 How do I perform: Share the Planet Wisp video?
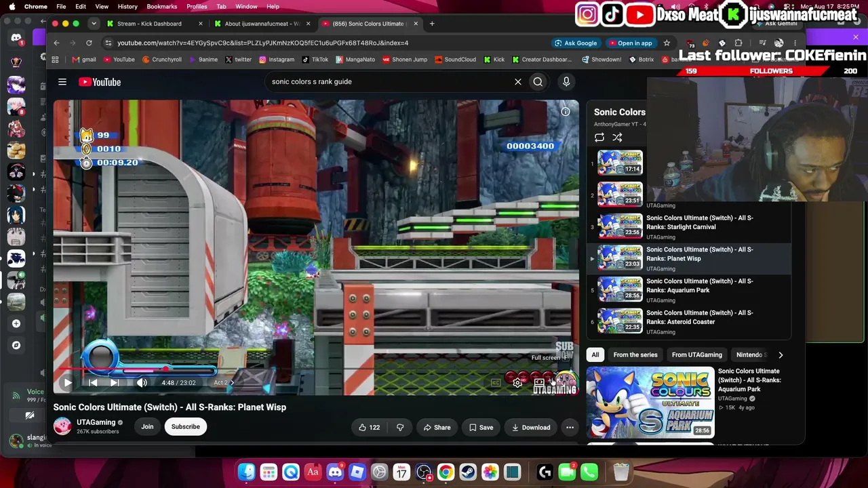[x=437, y=428]
